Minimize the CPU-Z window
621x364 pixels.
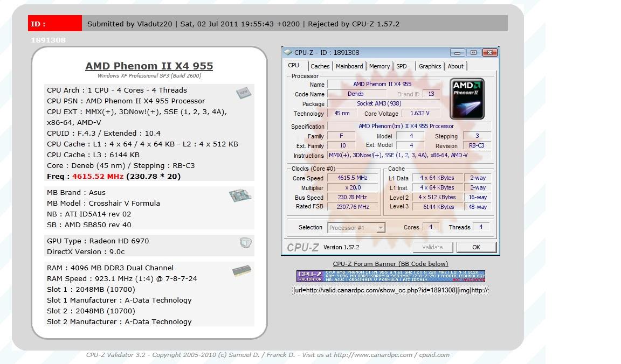click(x=458, y=53)
